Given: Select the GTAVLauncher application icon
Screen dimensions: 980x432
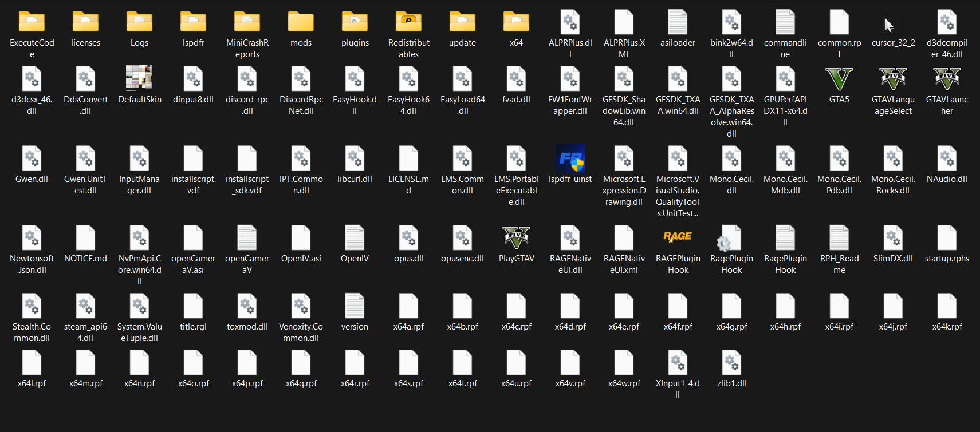Looking at the screenshot, I should coord(947,79).
